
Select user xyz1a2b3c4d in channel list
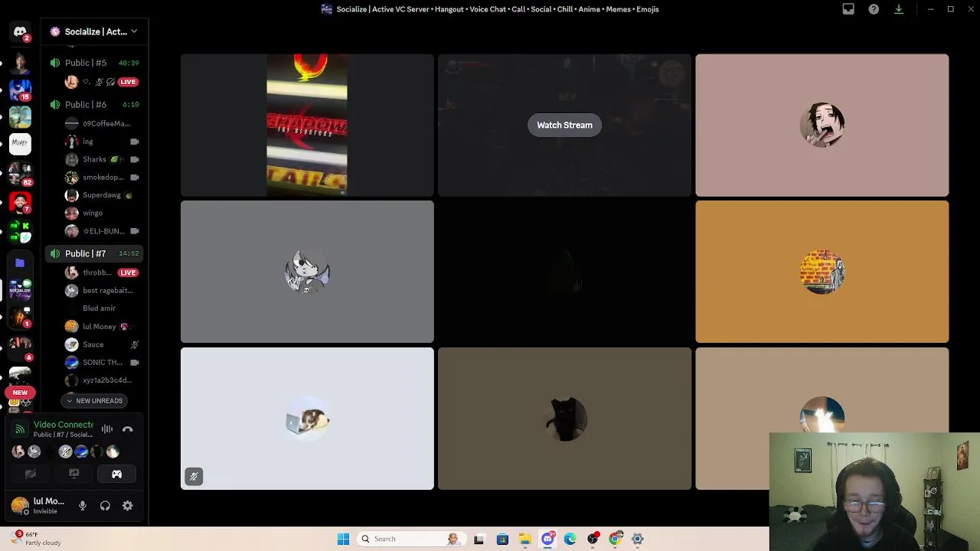click(x=101, y=380)
